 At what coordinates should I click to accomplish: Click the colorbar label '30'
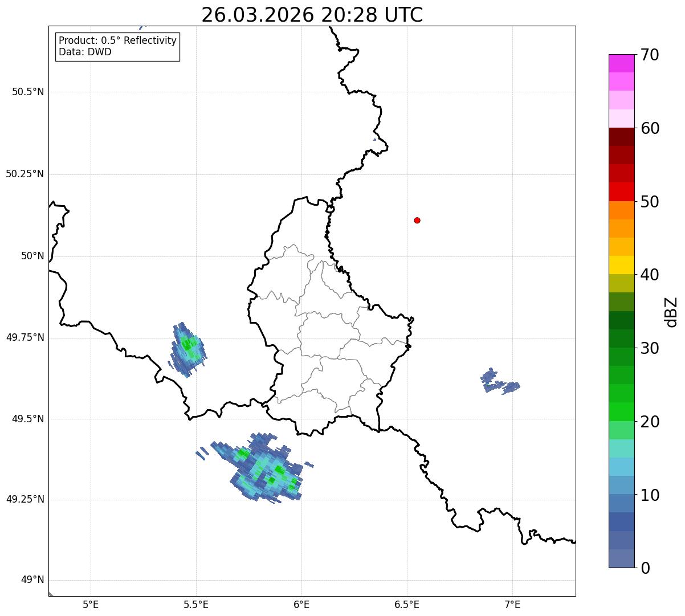(x=650, y=348)
